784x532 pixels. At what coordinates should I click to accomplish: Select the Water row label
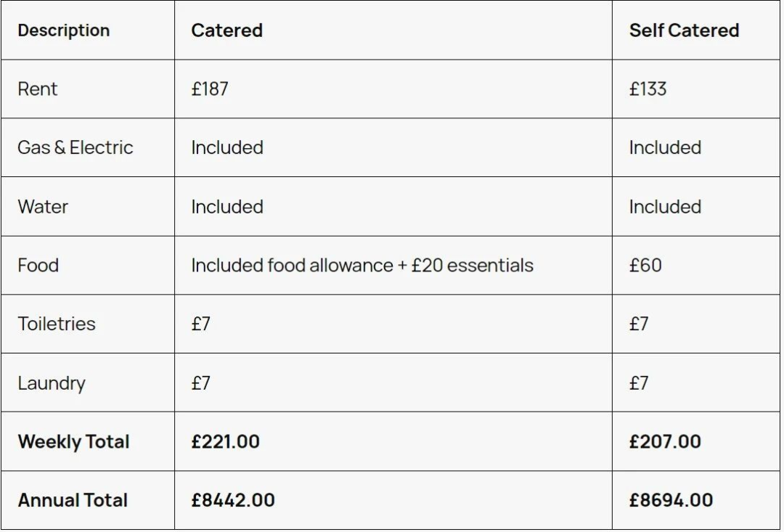[43, 207]
